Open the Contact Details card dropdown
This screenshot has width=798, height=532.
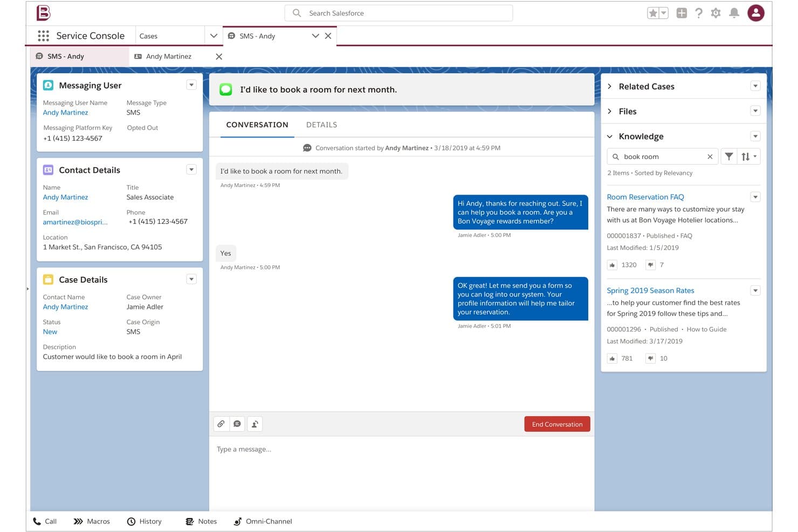point(191,169)
